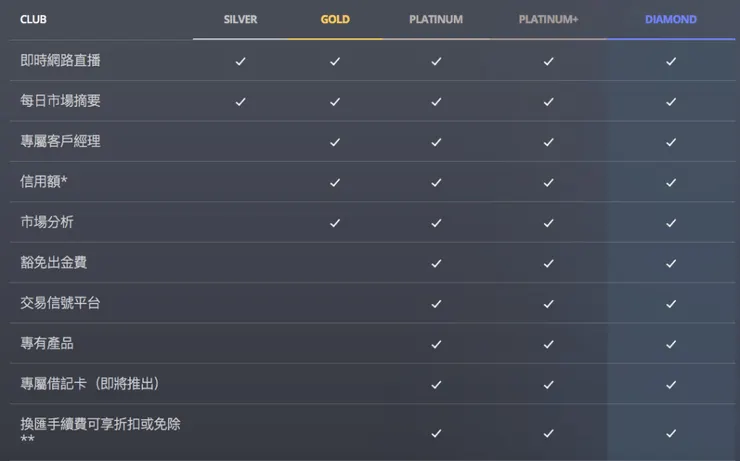Click the Silver checkmark for 每日市場摘要
This screenshot has height=461, width=740.
coord(240,101)
